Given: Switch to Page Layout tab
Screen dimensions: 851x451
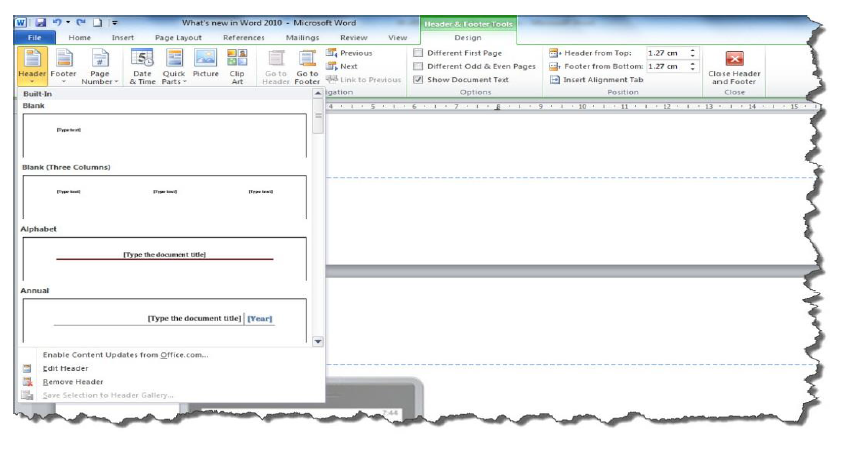Looking at the screenshot, I should pyautogui.click(x=178, y=37).
